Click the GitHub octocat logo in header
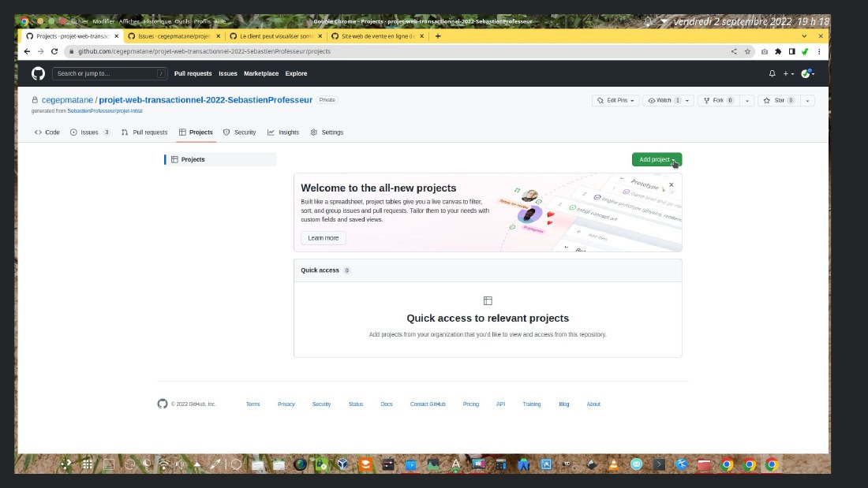 pyautogui.click(x=38, y=73)
